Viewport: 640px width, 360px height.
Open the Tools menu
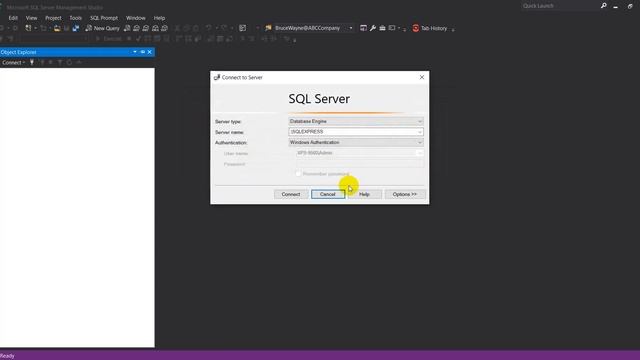point(76,18)
